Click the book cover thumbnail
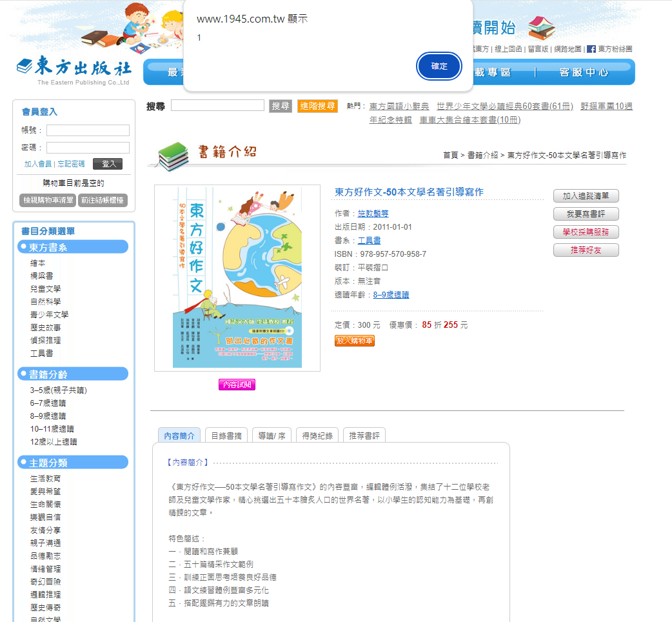 (237, 278)
